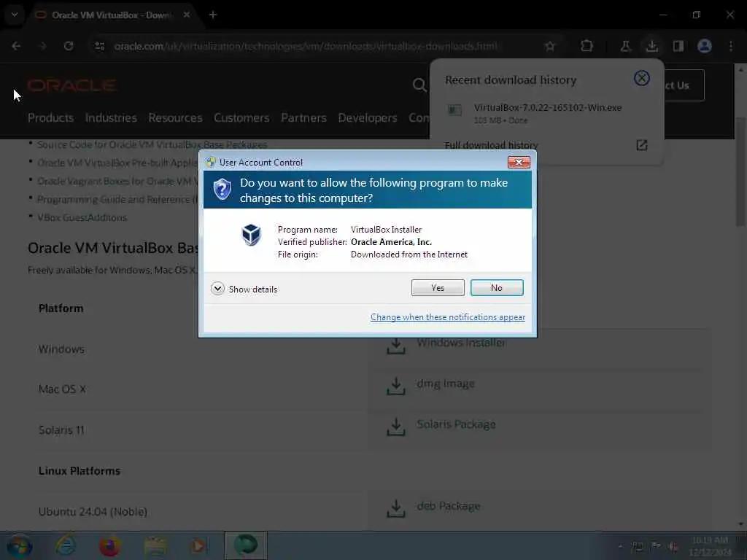Select the Oracle VM VirtualBox tab

(111, 15)
